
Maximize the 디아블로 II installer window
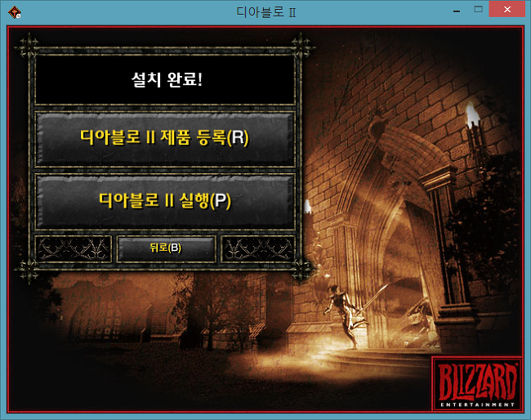[478, 10]
